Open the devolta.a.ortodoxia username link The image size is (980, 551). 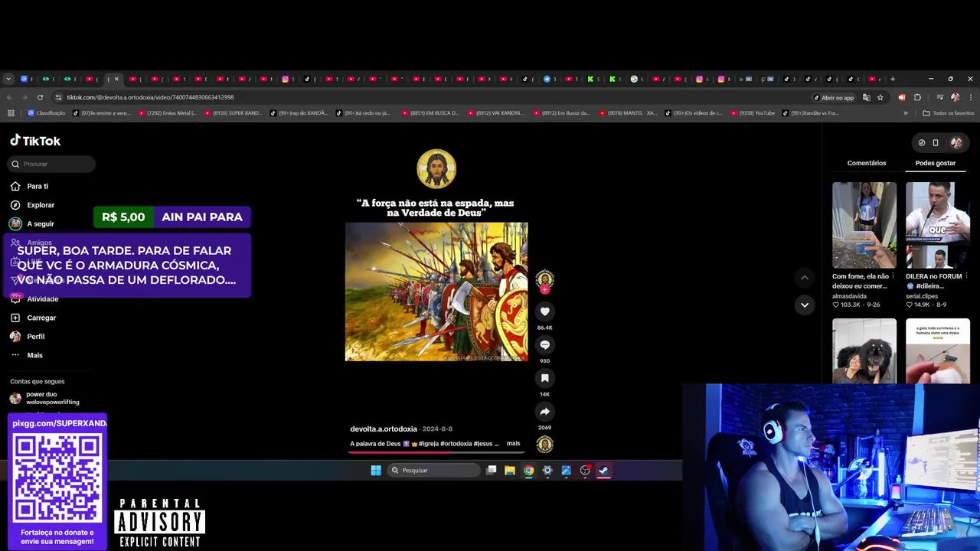tap(384, 429)
